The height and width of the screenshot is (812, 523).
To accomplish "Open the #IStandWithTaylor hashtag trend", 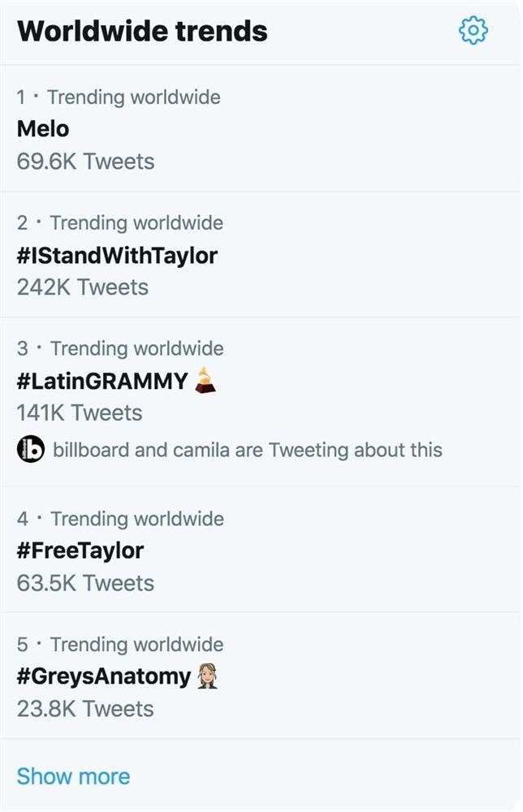I will (117, 256).
